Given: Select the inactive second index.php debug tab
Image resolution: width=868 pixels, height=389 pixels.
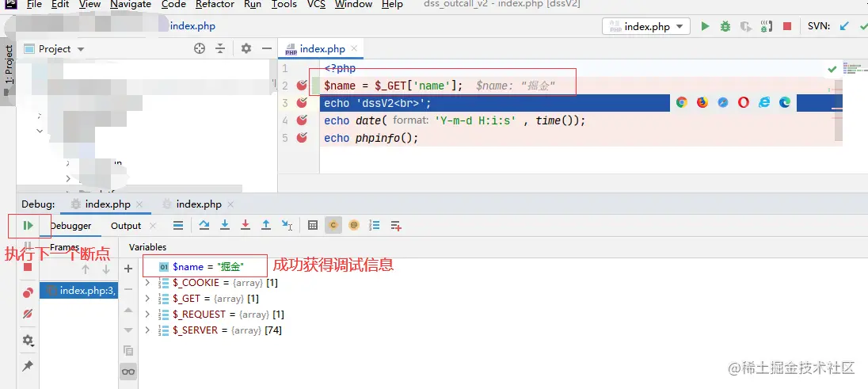Looking at the screenshot, I should tap(199, 204).
